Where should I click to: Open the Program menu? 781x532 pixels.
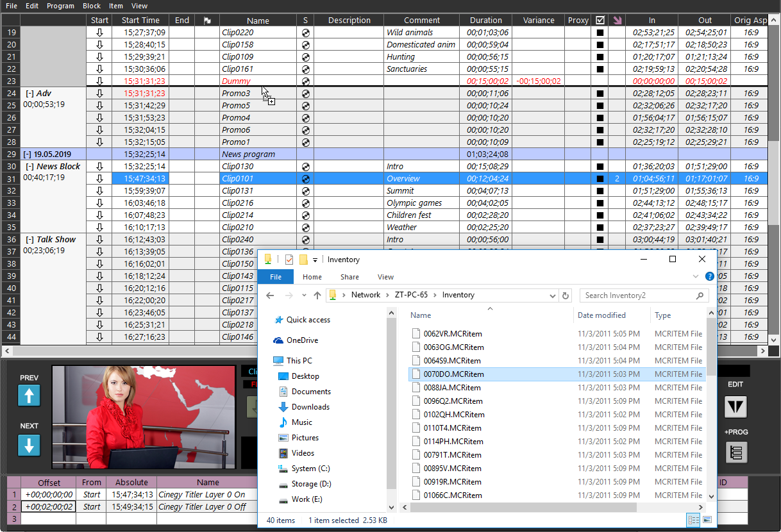pos(60,6)
